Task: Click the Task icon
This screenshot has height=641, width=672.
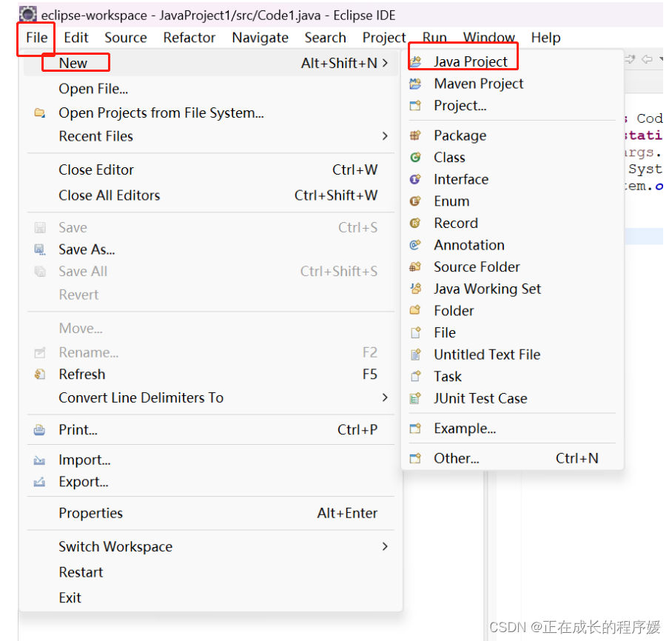Action: [415, 376]
